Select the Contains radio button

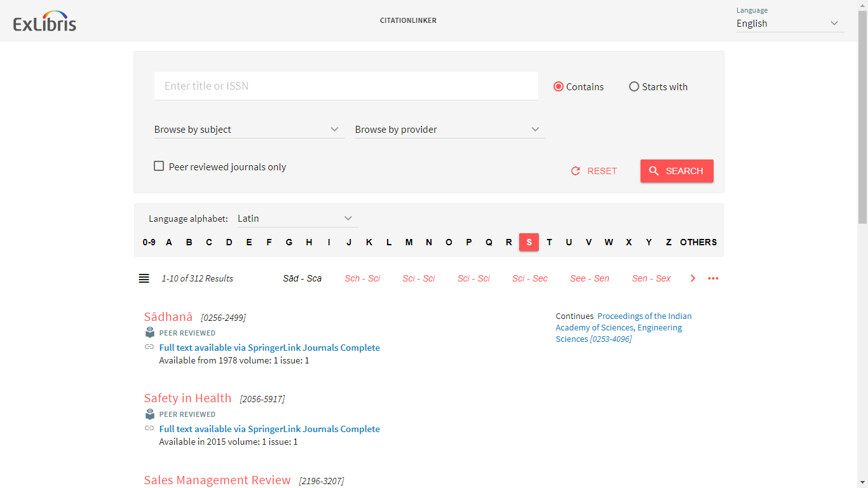(x=559, y=86)
